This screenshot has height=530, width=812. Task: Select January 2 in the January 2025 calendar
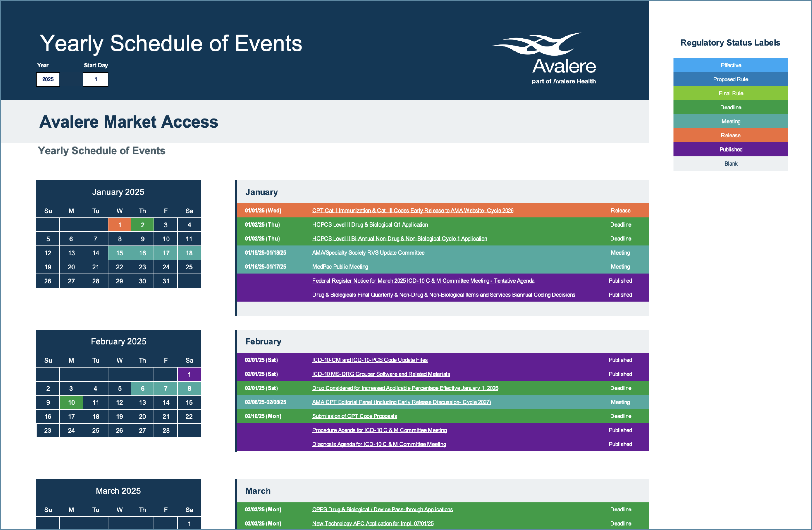[x=143, y=225]
